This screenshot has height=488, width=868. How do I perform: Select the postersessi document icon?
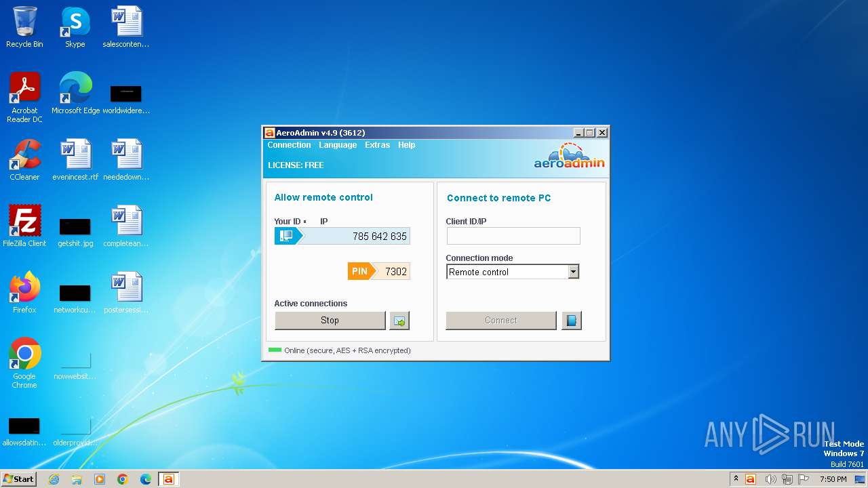[126, 293]
